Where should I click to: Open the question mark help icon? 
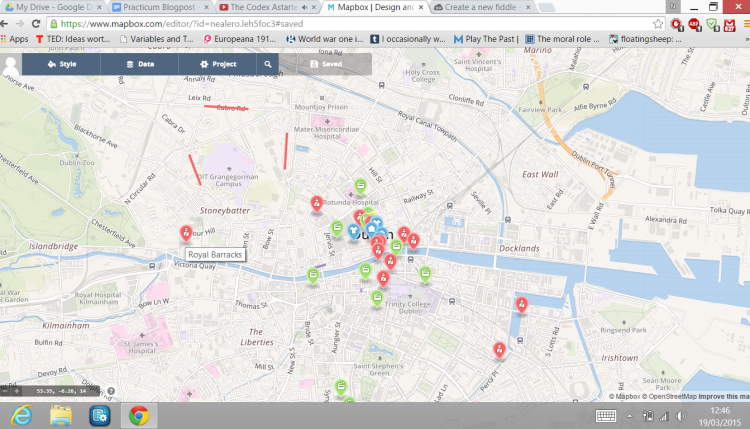point(111,391)
